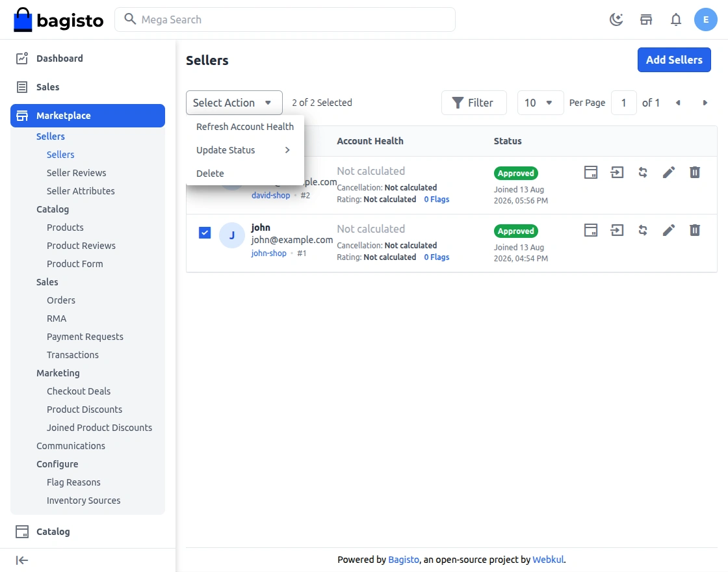Open the john-shop link
728x572 pixels.
click(269, 253)
